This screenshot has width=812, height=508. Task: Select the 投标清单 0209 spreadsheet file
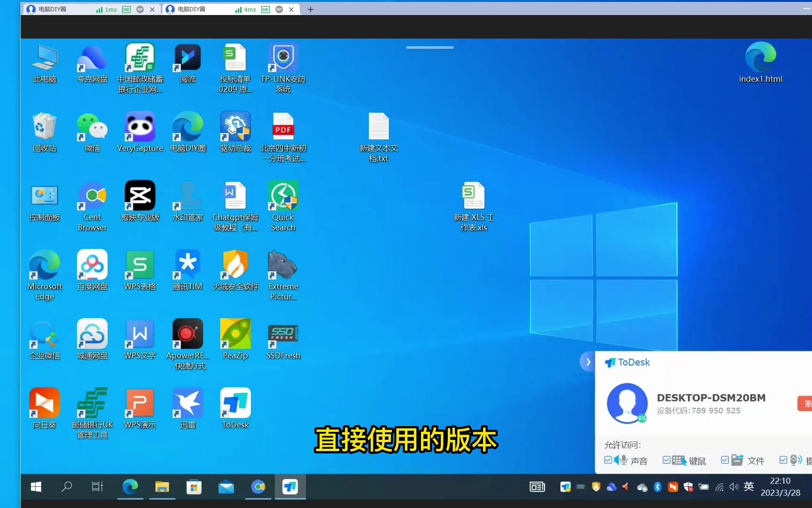(x=235, y=69)
